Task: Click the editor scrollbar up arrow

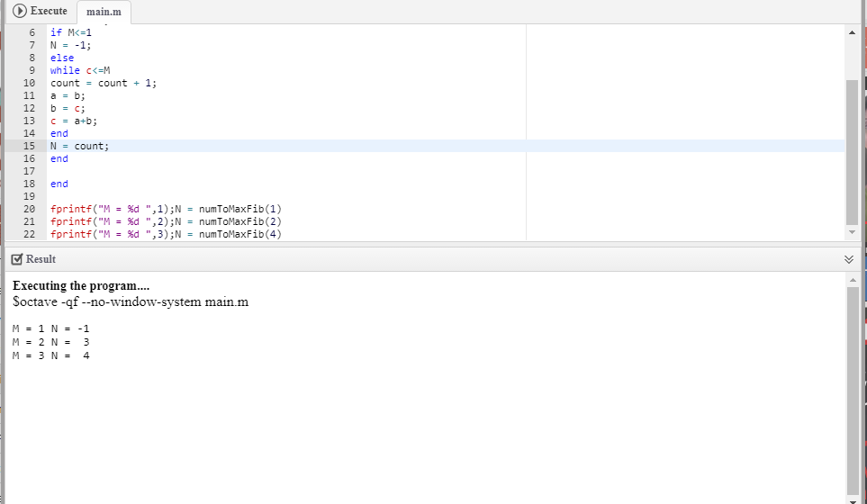Action: (x=852, y=32)
